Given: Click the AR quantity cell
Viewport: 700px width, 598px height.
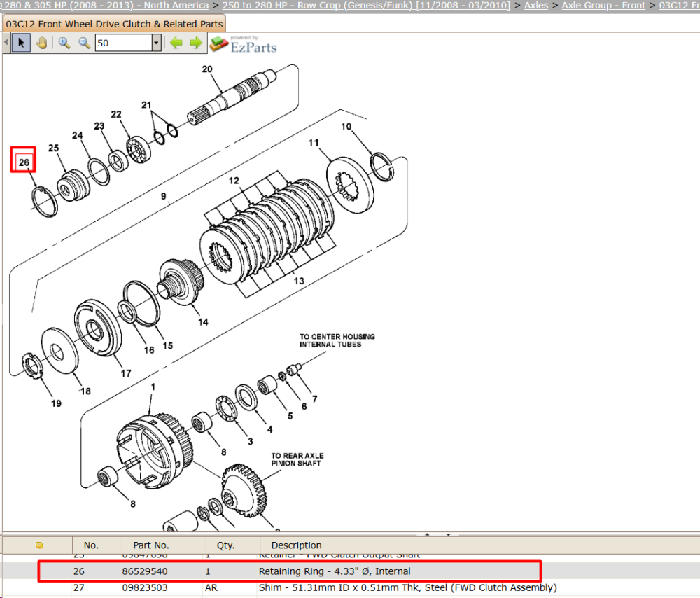Looking at the screenshot, I should click(211, 587).
